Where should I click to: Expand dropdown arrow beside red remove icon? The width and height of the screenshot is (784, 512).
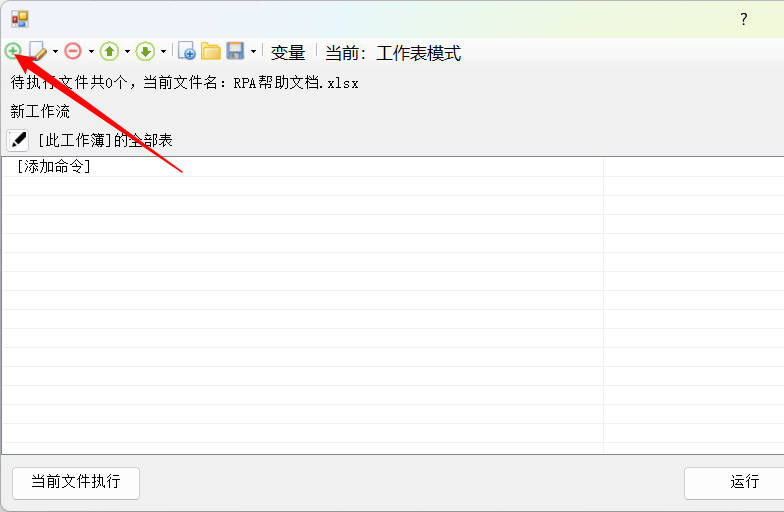click(x=91, y=51)
